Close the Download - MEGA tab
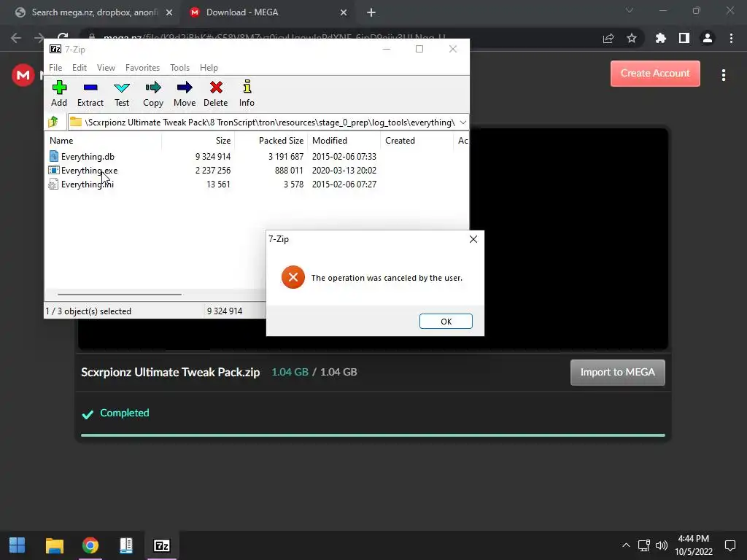747x560 pixels. (x=344, y=13)
